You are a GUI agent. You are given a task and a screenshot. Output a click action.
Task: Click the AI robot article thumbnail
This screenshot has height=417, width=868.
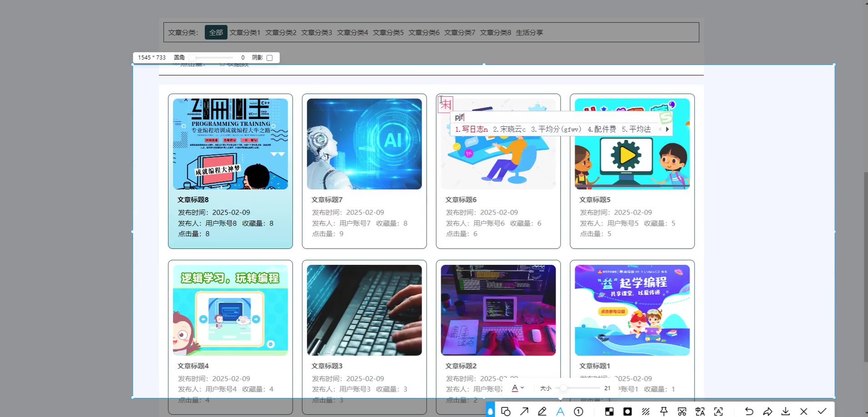pyautogui.click(x=364, y=144)
